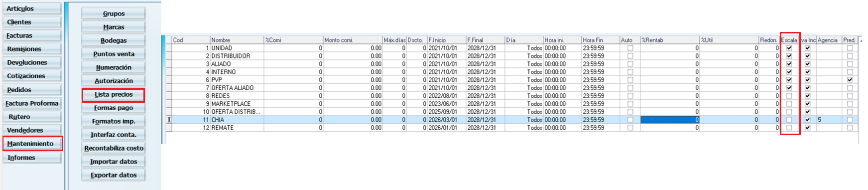Open the Mantenimiento section

pos(32,144)
